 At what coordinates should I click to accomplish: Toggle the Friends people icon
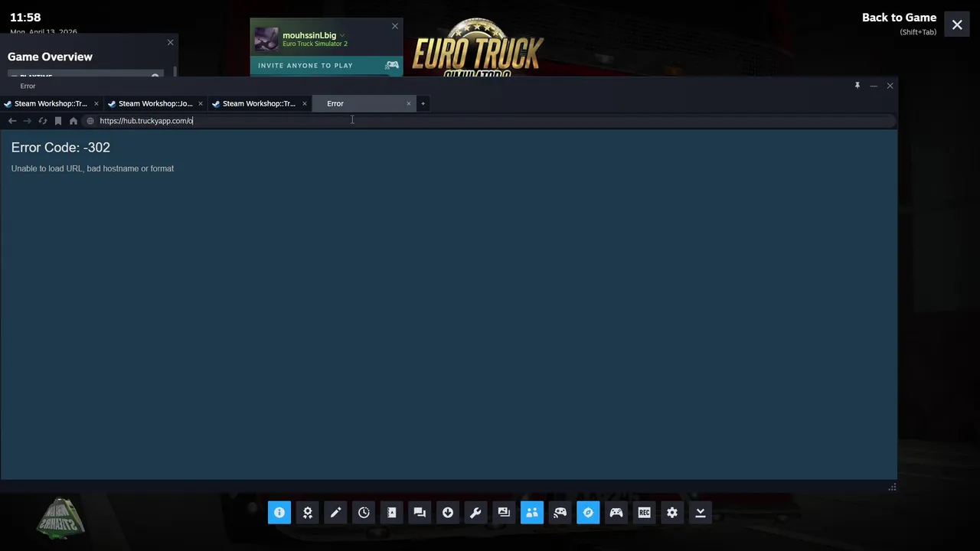(532, 513)
